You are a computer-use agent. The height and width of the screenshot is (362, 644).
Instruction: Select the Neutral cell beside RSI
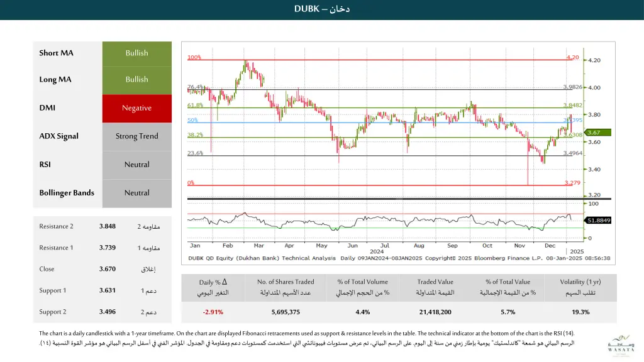pos(136,165)
